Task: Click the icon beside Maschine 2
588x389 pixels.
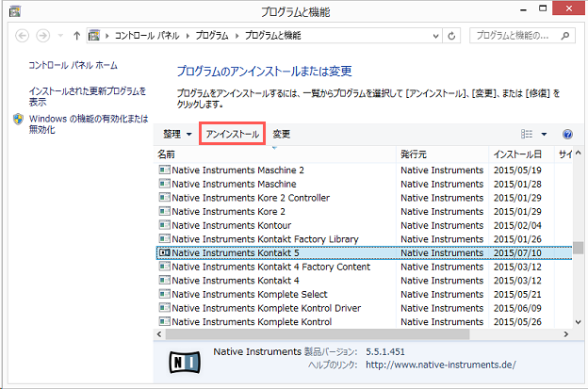Action: [164, 170]
